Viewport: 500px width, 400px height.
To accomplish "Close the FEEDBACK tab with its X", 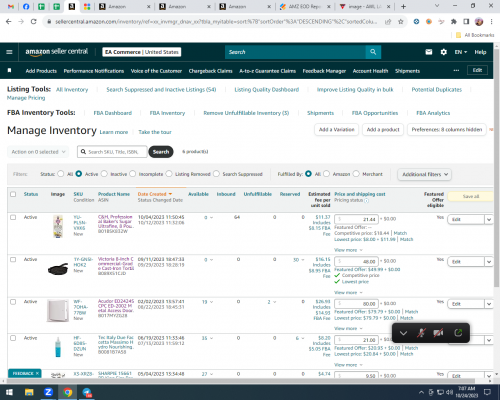I will pyautogui.click(x=37, y=373).
